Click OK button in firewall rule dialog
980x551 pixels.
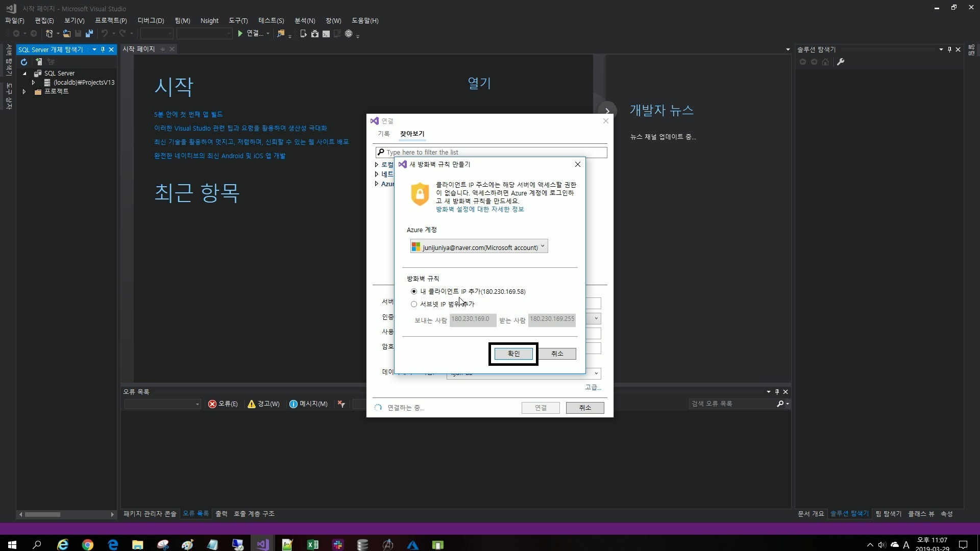tap(513, 354)
